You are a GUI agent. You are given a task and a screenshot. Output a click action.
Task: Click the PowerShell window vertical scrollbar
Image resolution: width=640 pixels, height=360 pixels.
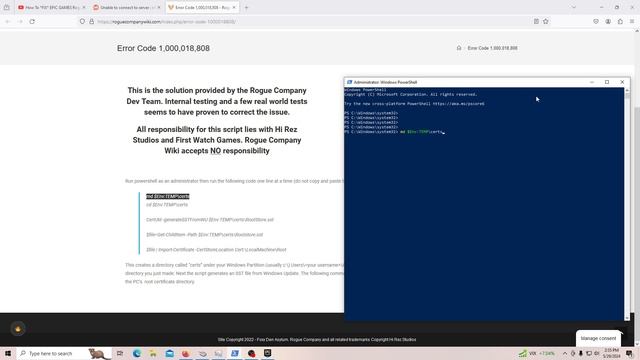pos(627,204)
